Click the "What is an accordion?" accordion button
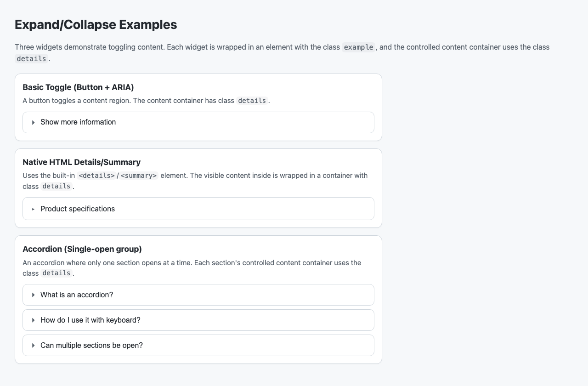Image resolution: width=588 pixels, height=386 pixels. point(77,295)
